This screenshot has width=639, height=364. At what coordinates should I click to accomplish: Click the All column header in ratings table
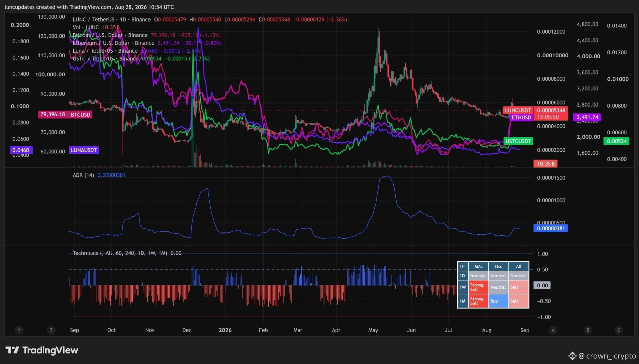[519, 266]
